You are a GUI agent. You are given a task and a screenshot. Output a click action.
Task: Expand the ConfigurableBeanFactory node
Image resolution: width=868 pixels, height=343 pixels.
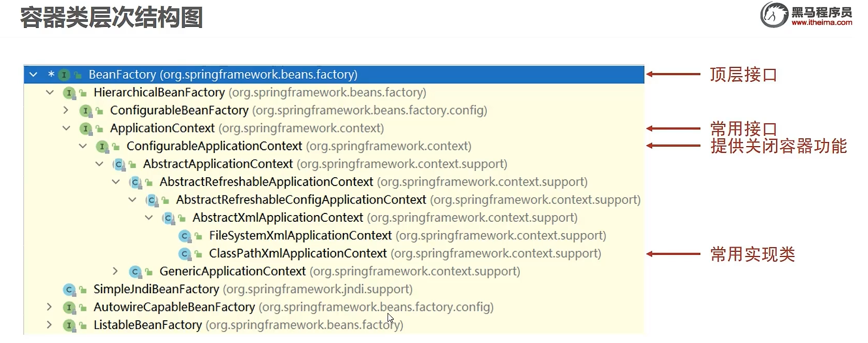(65, 110)
